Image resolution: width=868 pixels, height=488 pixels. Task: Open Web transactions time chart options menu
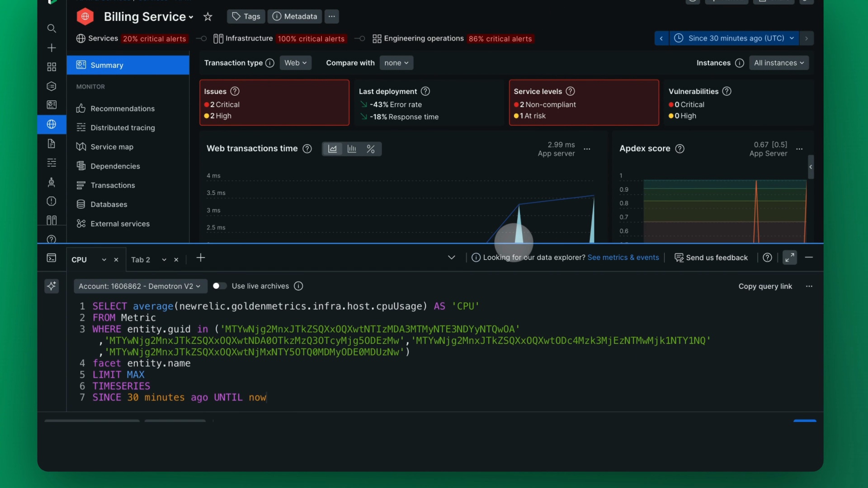tap(587, 149)
